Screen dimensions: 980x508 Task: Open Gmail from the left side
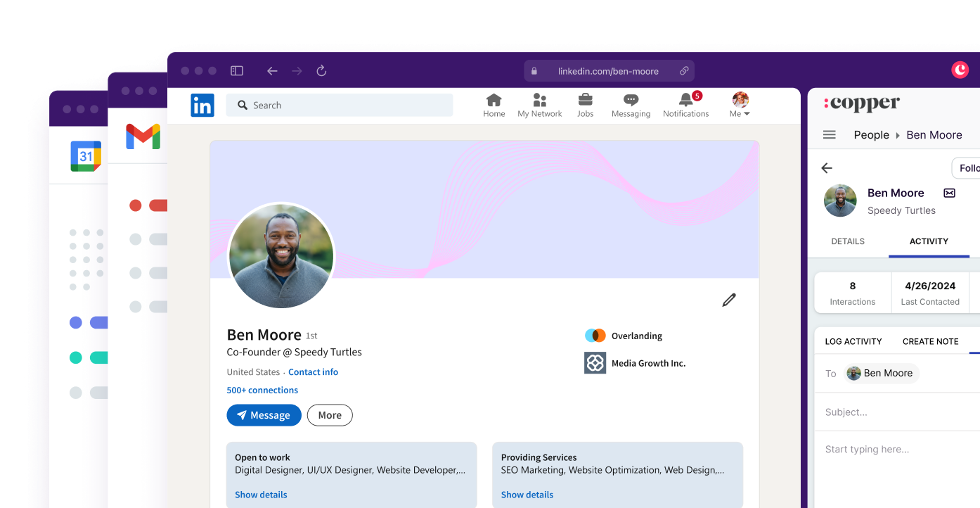143,136
